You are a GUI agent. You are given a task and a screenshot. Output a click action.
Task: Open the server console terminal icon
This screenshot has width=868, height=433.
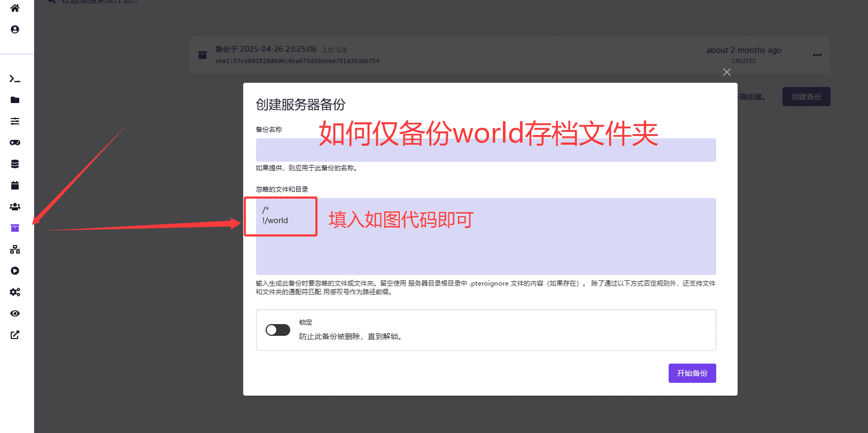[x=15, y=79]
